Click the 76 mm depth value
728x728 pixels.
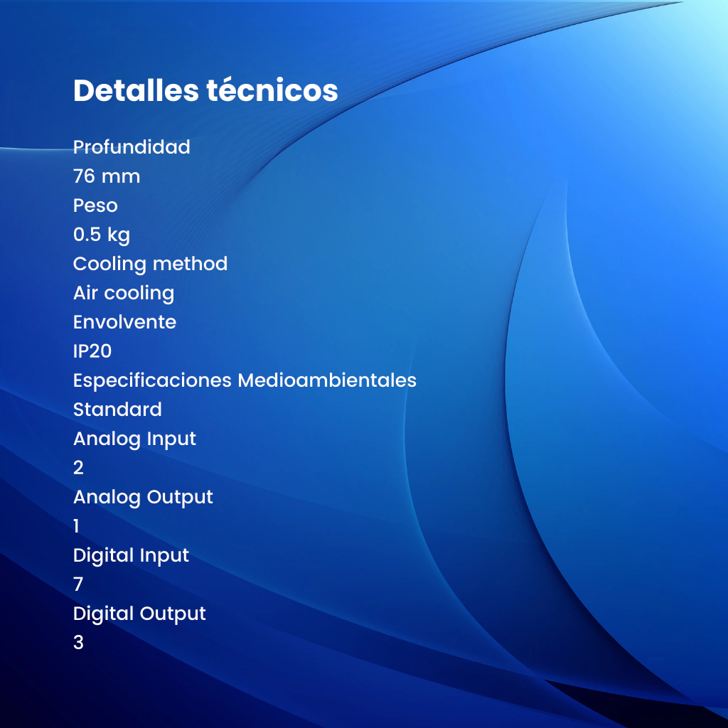click(107, 176)
